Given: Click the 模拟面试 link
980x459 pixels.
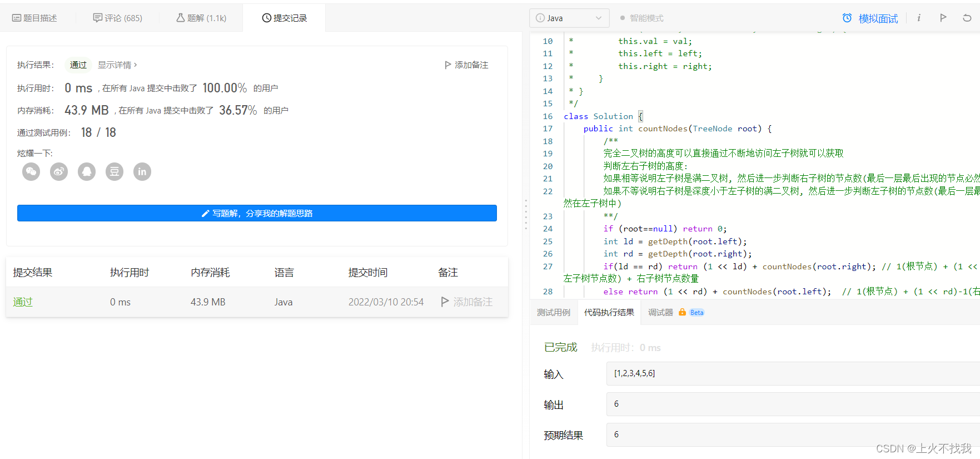Looking at the screenshot, I should point(878,18).
